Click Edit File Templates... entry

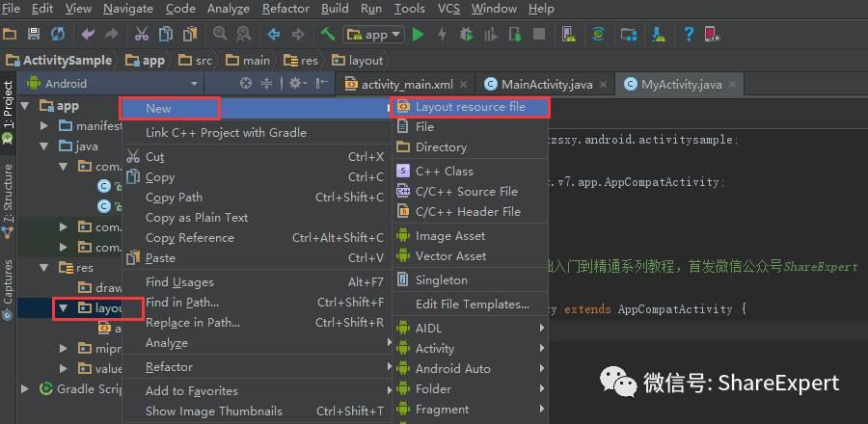470,305
